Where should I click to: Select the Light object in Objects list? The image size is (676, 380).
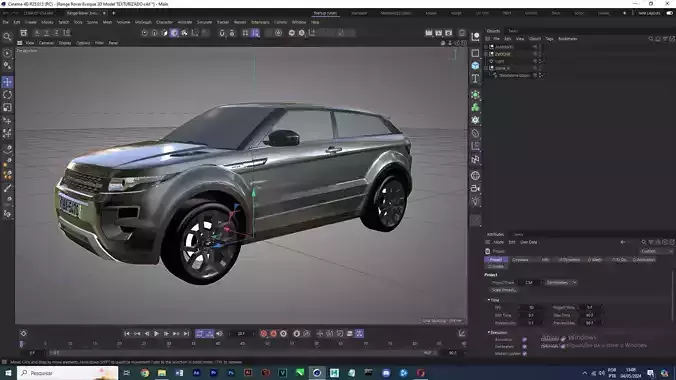coord(500,61)
